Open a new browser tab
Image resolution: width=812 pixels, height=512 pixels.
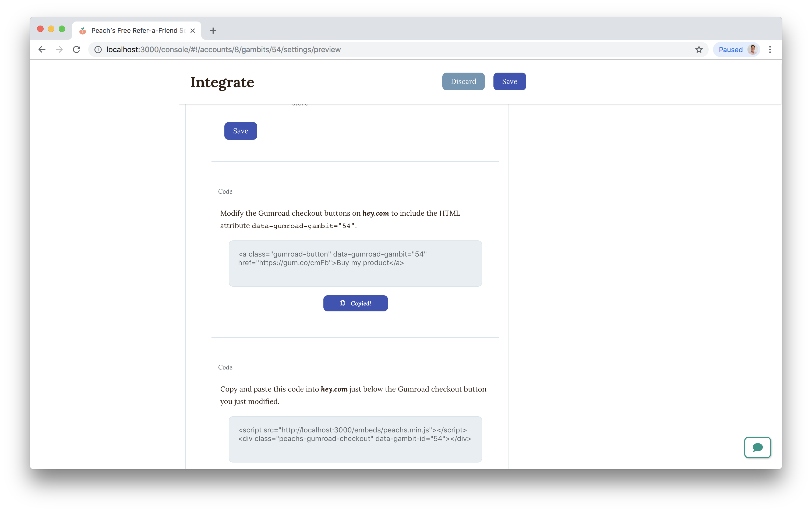click(213, 31)
